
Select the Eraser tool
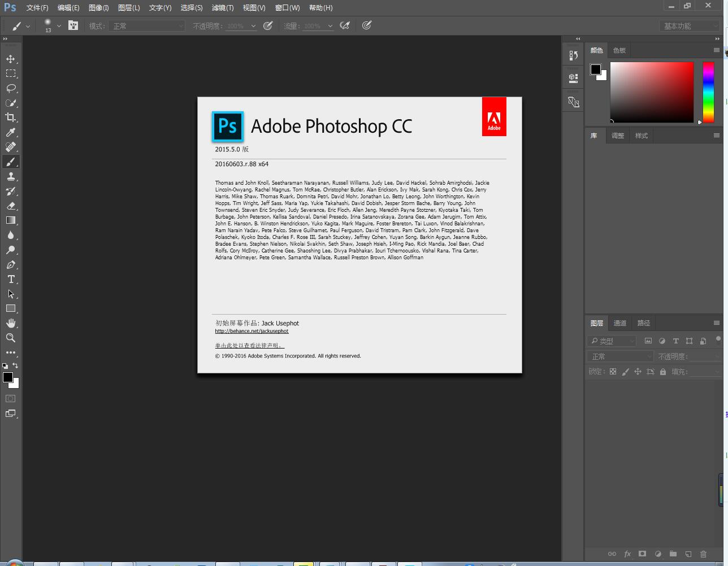coord(11,206)
